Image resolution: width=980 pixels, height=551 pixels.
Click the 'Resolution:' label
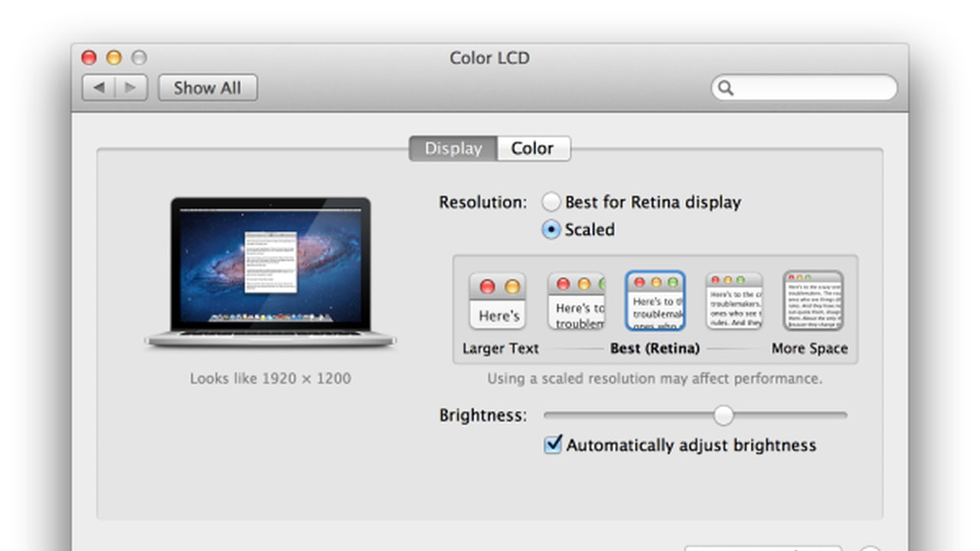[482, 203]
